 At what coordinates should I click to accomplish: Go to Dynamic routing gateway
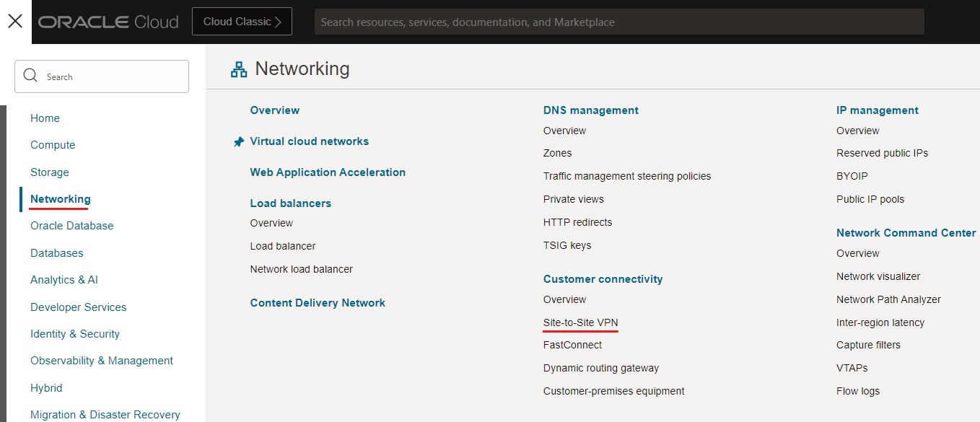tap(600, 368)
